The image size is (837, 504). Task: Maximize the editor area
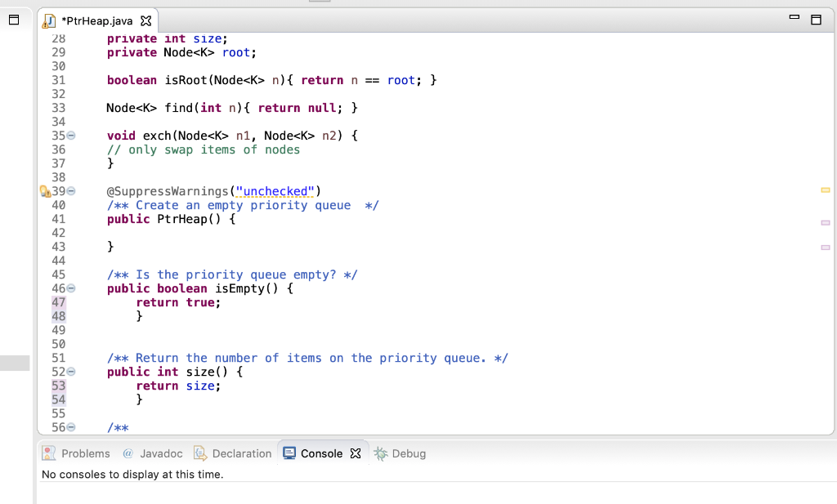pyautogui.click(x=817, y=18)
